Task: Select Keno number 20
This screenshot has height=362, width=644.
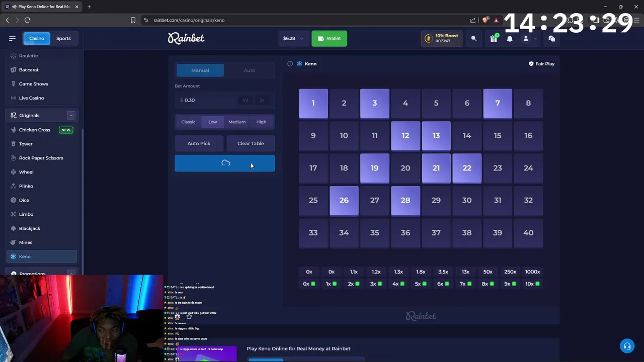Action: click(x=406, y=168)
